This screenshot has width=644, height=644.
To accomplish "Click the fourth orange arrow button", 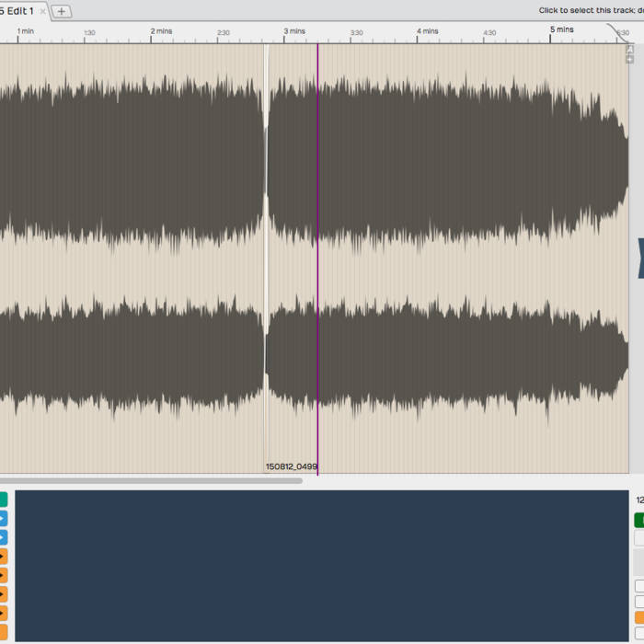I will coord(3,613).
